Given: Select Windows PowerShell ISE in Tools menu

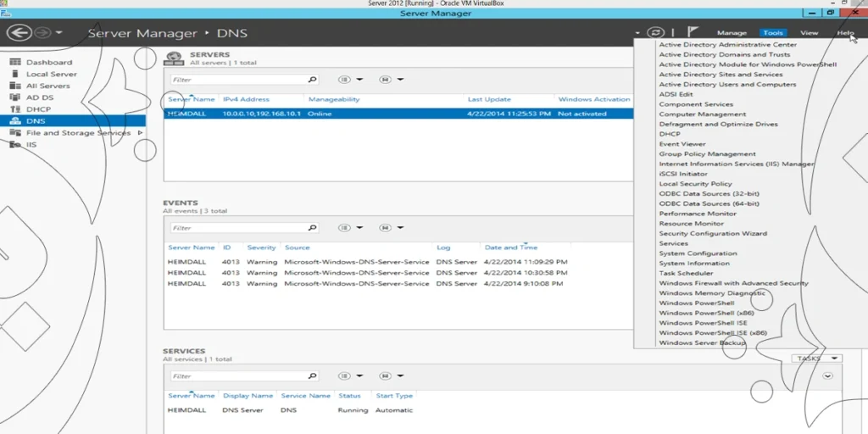Looking at the screenshot, I should click(703, 323).
